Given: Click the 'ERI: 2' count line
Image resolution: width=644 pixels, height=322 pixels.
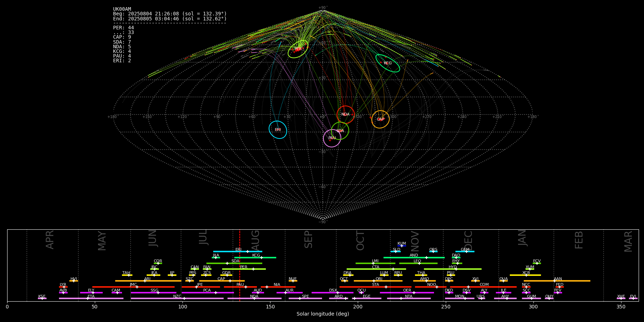Looking at the screenshot, I should [x=122, y=61].
